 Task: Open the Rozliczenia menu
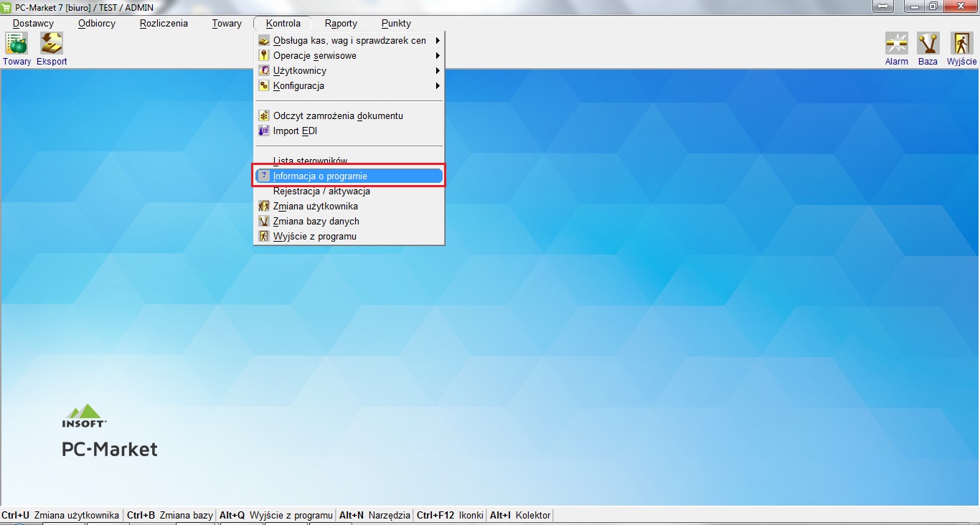click(x=164, y=23)
